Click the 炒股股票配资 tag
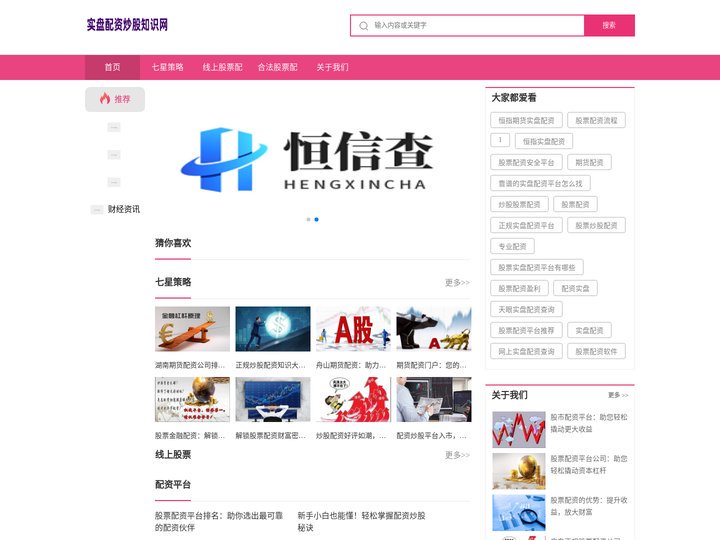 click(x=519, y=204)
